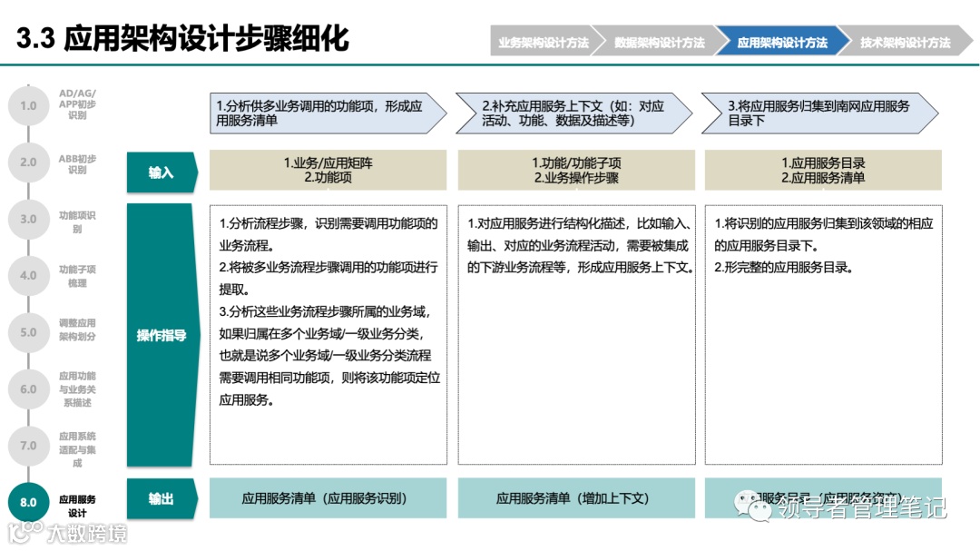Click the step 3.0 circle
The image size is (980, 551).
28,219
